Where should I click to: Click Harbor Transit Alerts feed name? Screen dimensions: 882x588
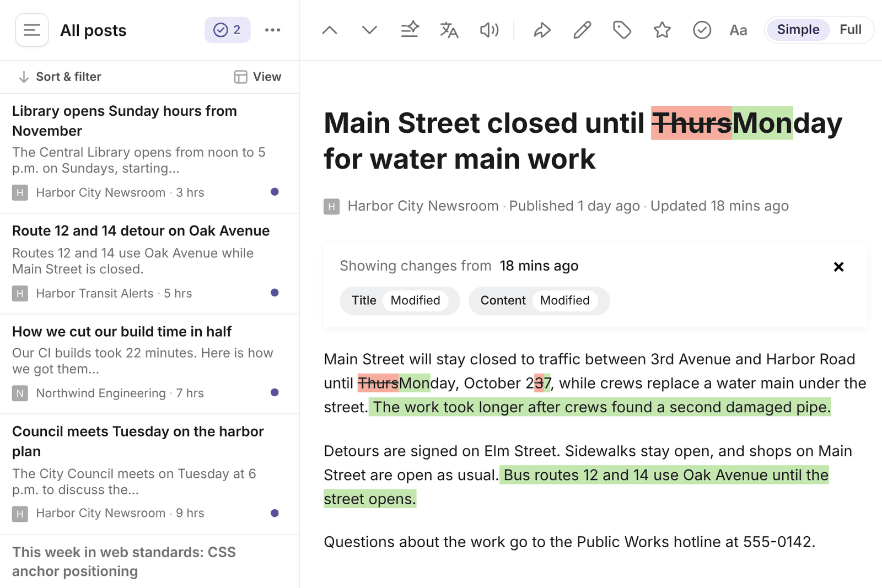(95, 293)
